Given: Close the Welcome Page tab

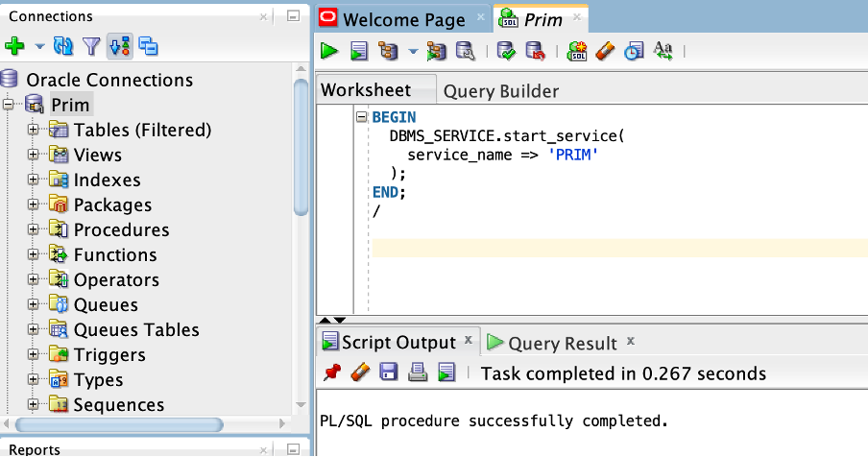Looking at the screenshot, I should click(x=480, y=17).
